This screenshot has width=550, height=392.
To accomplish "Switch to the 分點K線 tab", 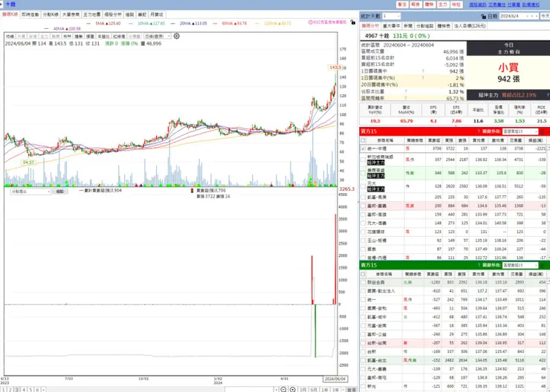I will pos(51,14).
